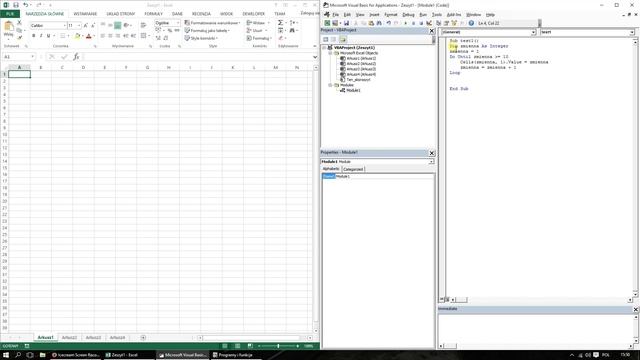Switch to the WSTAWIANIE ribbon tab
Viewport: 640px width, 360px height.
tap(85, 14)
